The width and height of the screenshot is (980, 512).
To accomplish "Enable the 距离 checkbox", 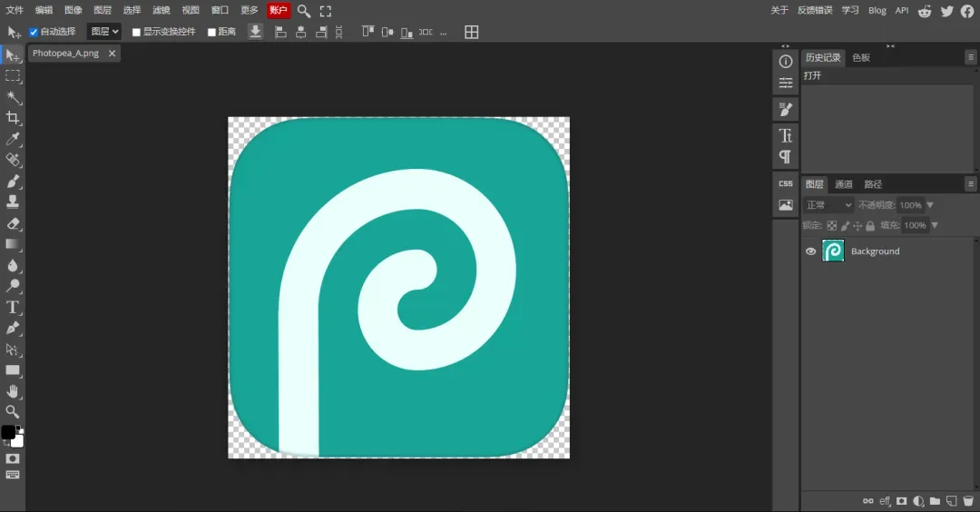I will 211,32.
